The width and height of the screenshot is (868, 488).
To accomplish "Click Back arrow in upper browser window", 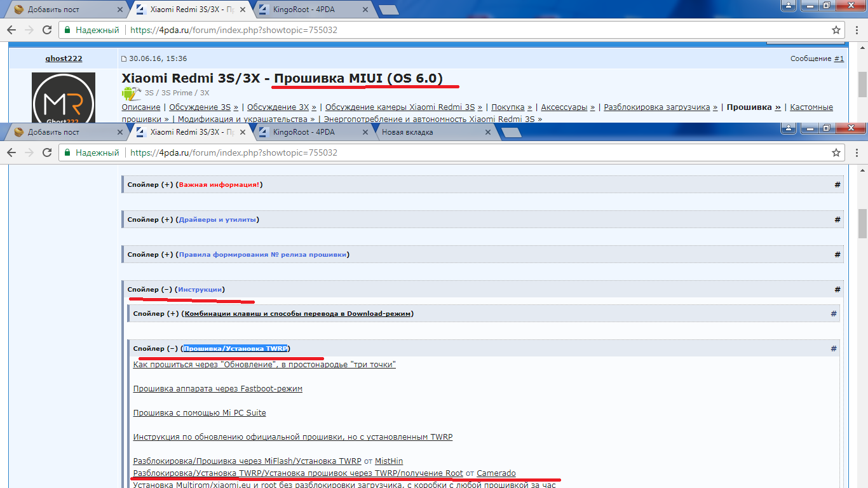I will coord(12,30).
